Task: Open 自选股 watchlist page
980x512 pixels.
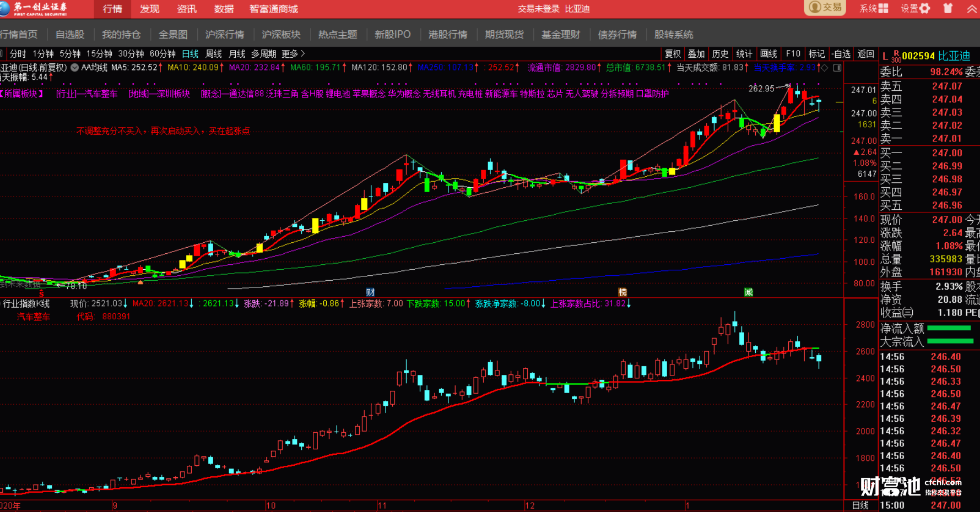Action: click(70, 35)
